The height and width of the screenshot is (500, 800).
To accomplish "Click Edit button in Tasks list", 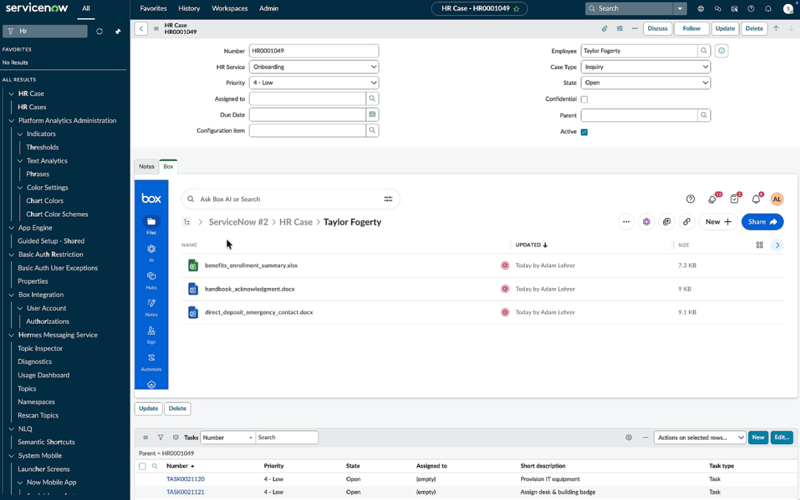I will 782,437.
